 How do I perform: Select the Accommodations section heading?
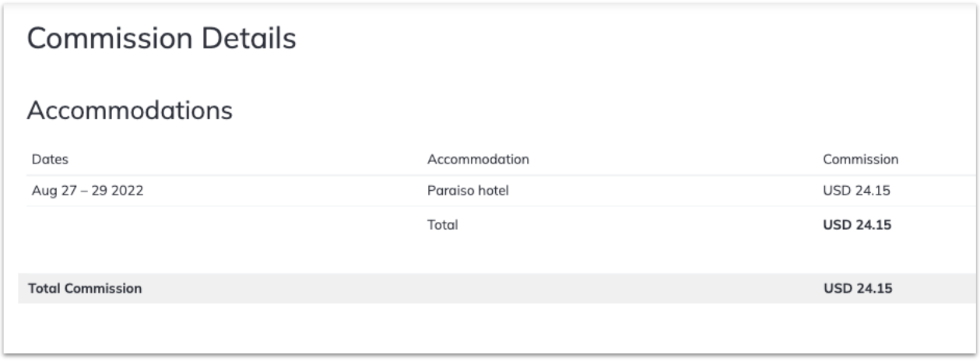130,111
